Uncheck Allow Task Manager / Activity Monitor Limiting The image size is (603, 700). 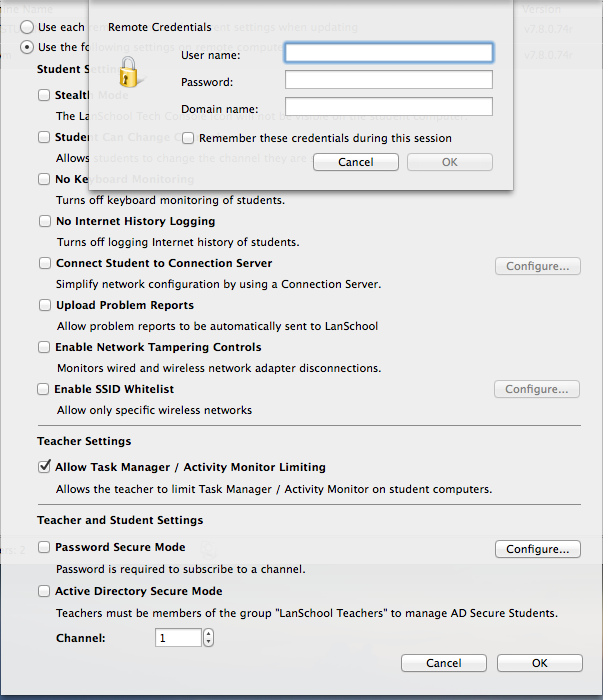pyautogui.click(x=44, y=467)
